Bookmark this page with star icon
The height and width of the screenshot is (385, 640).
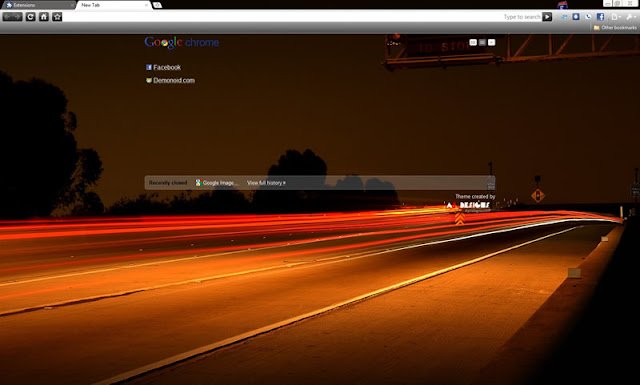point(57,17)
